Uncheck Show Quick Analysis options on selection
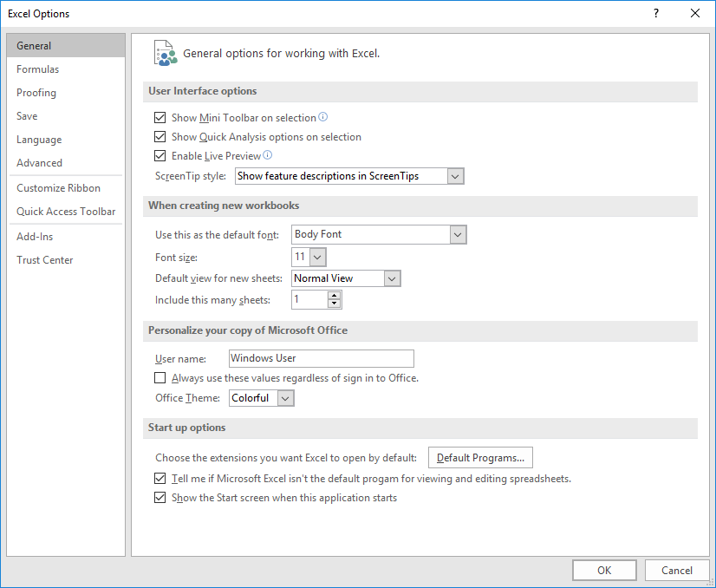This screenshot has height=588, width=716. tap(159, 137)
